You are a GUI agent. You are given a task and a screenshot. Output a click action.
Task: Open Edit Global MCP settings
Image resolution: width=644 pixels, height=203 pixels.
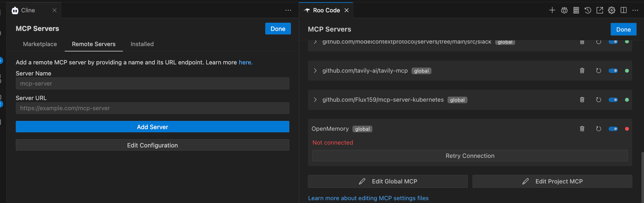[x=388, y=181]
